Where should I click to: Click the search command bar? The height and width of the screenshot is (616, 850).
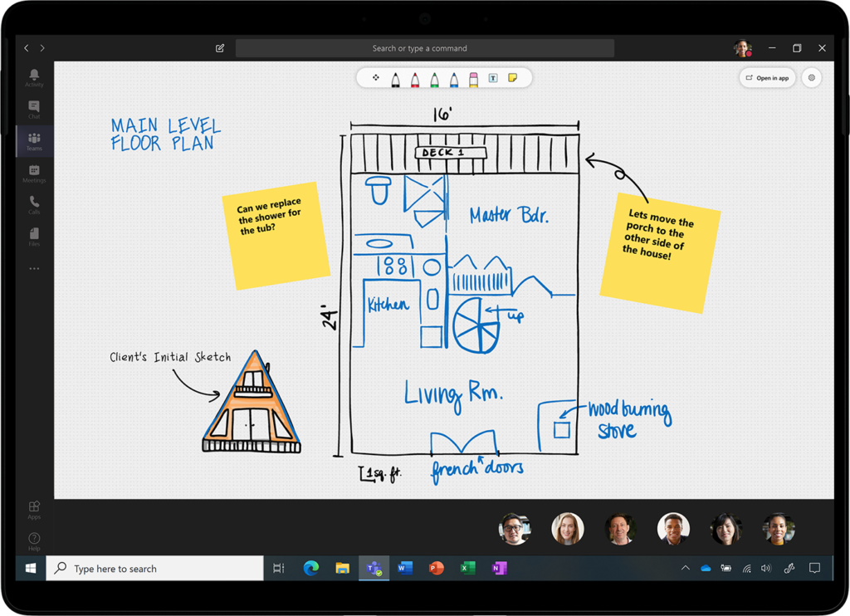(425, 47)
